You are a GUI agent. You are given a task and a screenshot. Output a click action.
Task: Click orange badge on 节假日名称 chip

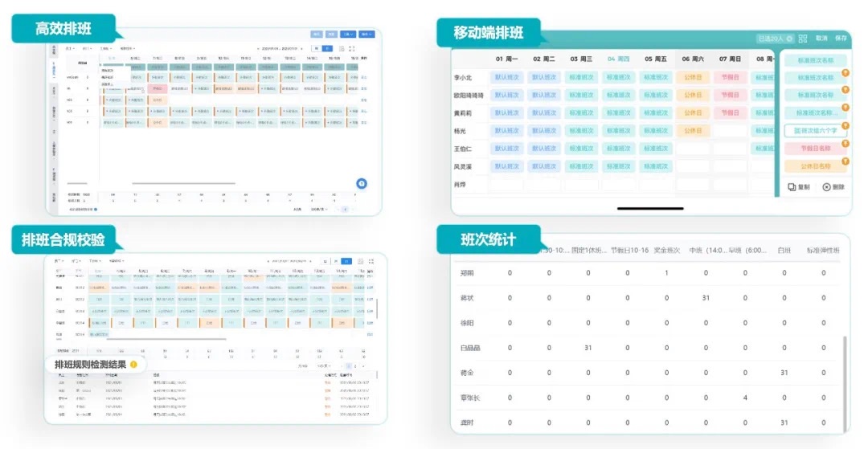845,143
